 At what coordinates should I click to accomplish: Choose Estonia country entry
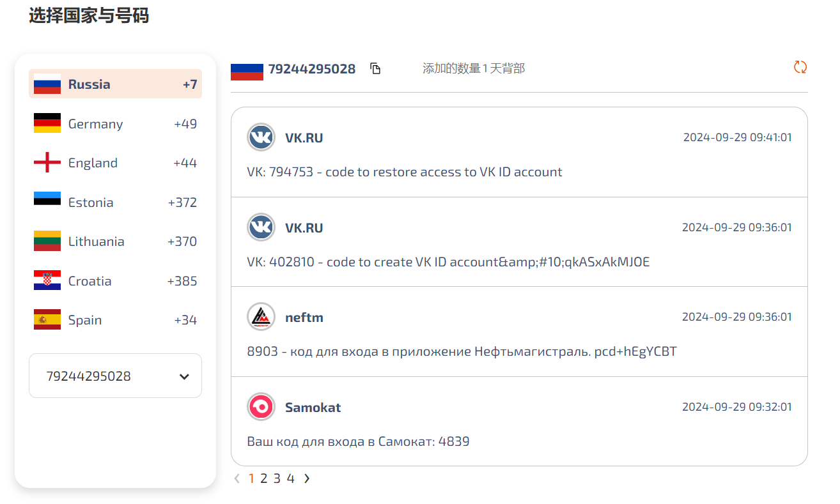[115, 202]
